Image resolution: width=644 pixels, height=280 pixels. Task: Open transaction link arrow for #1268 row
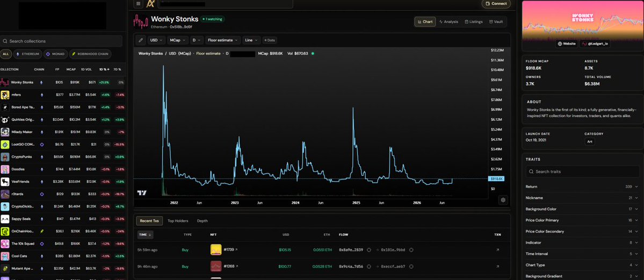tap(498, 267)
